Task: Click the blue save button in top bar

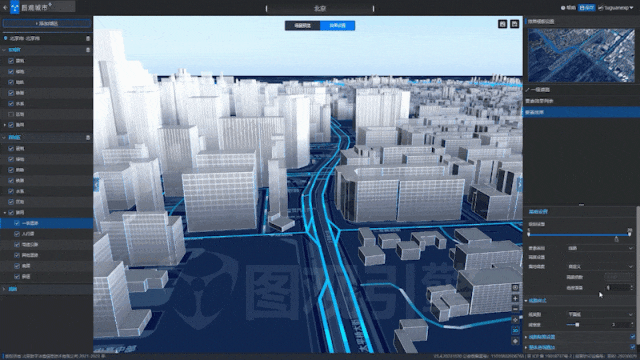Action: 587,8
